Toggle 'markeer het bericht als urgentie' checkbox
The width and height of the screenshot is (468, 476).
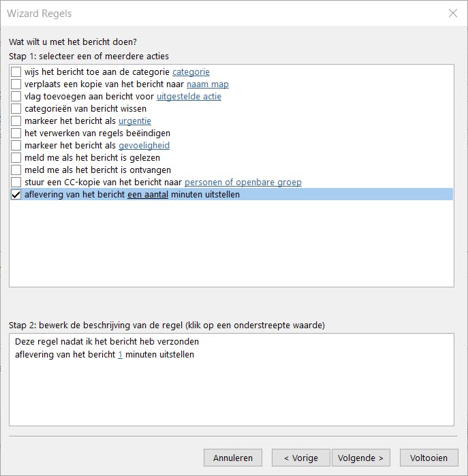[x=16, y=121]
